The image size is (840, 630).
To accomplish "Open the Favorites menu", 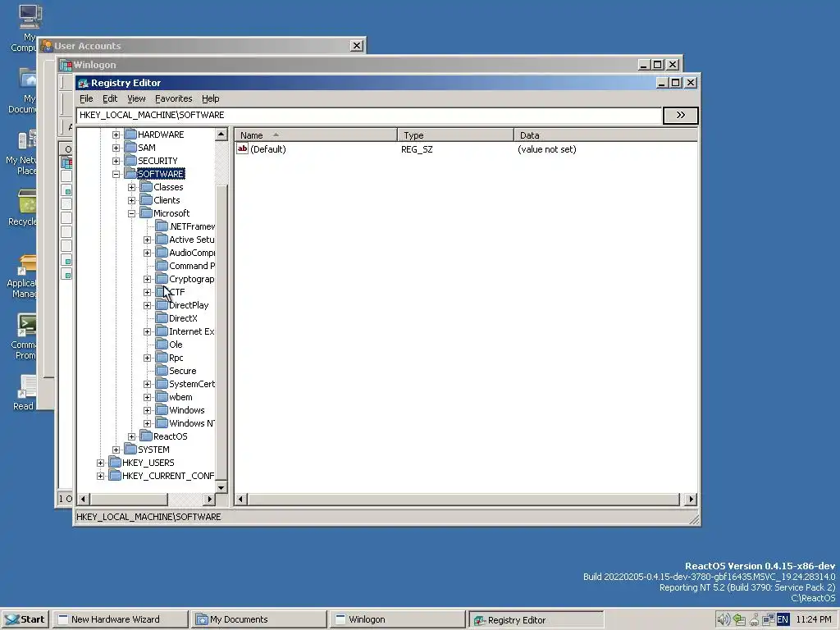I will pyautogui.click(x=174, y=98).
